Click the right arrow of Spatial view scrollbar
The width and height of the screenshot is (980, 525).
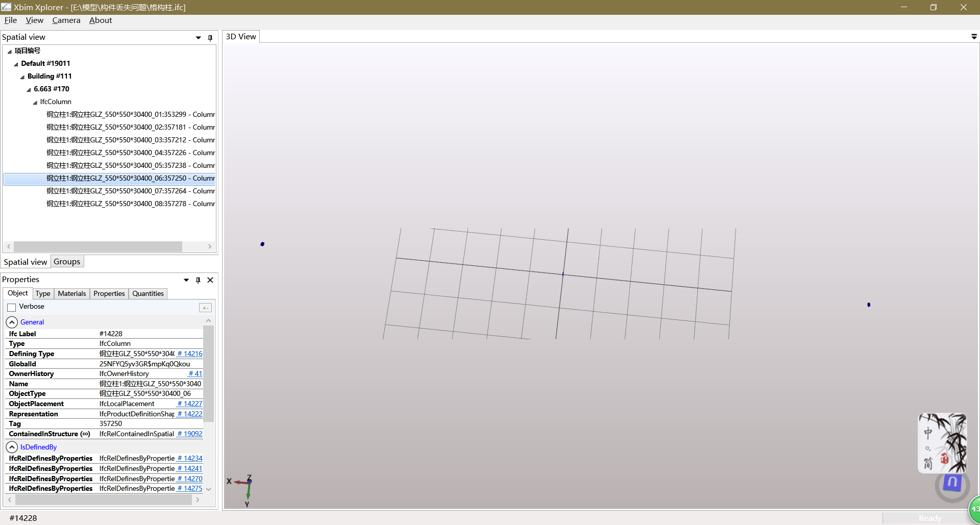(x=209, y=246)
